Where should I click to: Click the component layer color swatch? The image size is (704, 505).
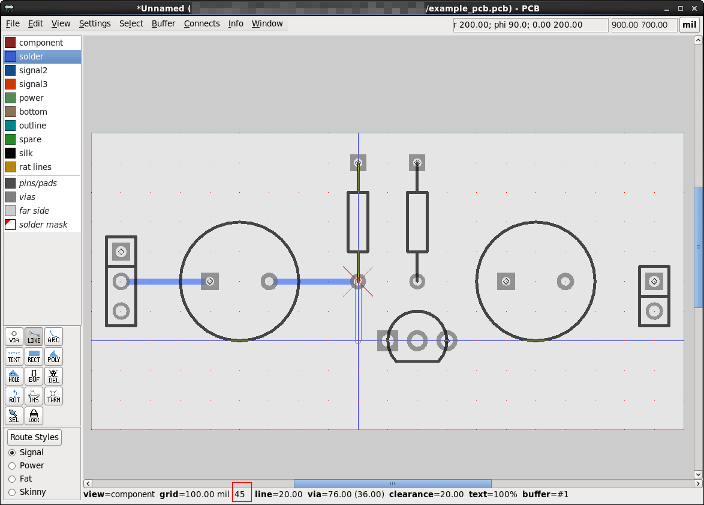[x=10, y=43]
